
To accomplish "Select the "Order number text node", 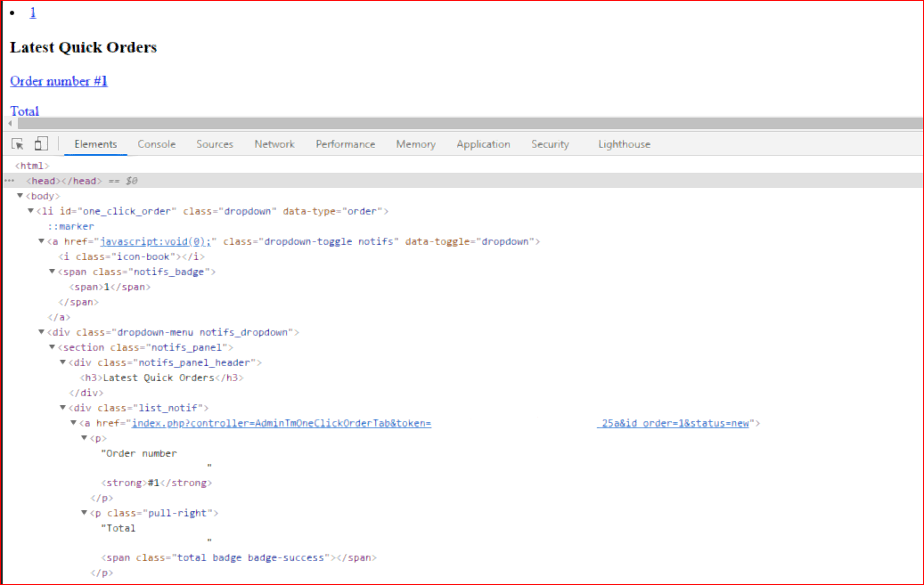I will [x=139, y=453].
